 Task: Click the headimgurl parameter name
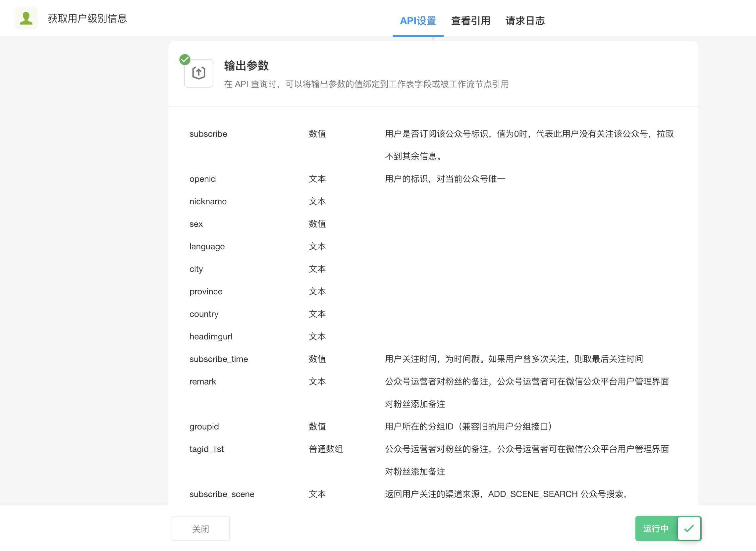[210, 336]
